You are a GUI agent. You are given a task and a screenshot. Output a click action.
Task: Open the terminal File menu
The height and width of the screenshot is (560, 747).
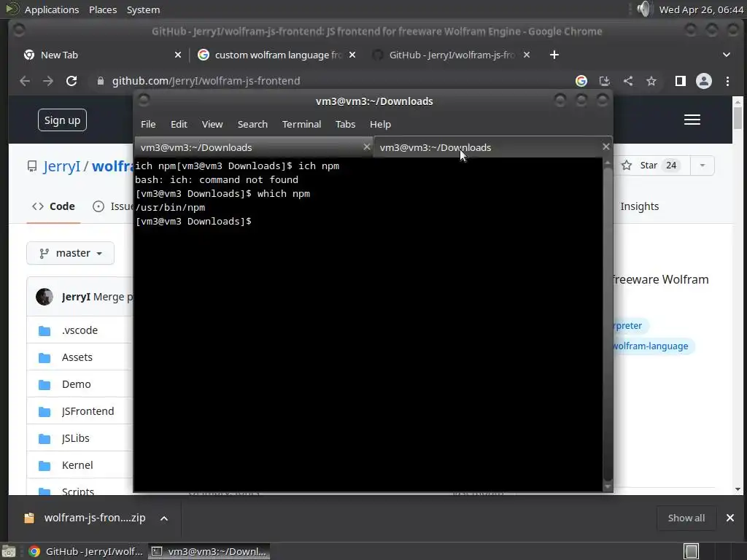[148, 124]
